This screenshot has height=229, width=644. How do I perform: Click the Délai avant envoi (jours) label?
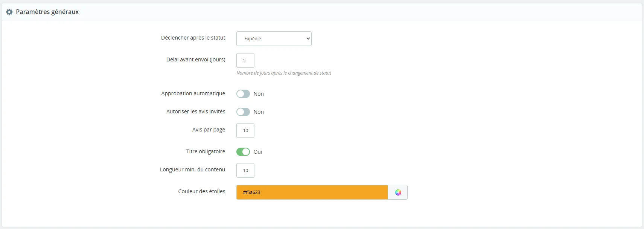196,60
